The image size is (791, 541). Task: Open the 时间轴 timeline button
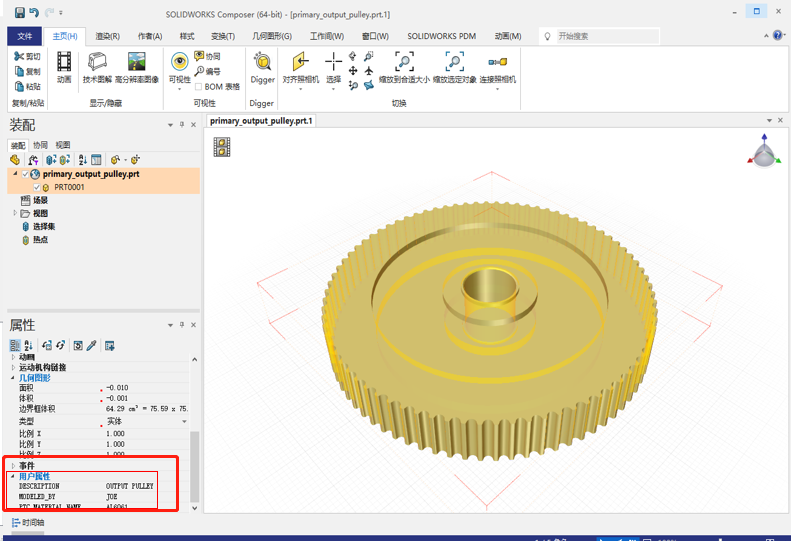coord(28,523)
